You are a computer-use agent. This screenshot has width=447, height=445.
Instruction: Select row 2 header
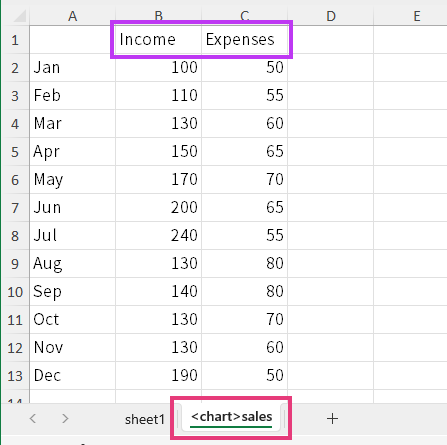15,68
